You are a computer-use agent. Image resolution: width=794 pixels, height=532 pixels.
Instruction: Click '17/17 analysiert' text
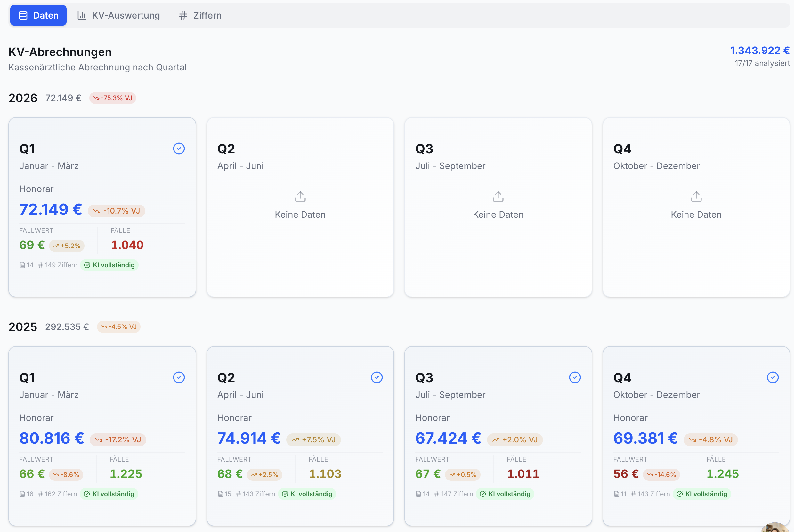[x=762, y=63]
